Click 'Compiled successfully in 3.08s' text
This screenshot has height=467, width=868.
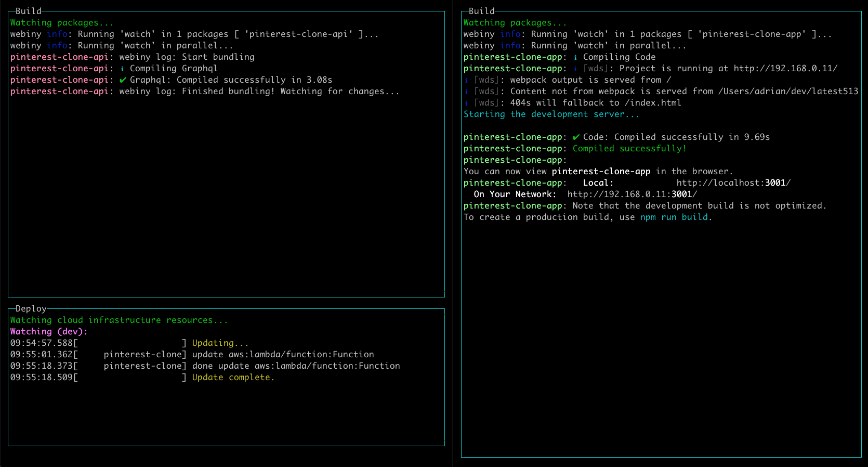254,80
